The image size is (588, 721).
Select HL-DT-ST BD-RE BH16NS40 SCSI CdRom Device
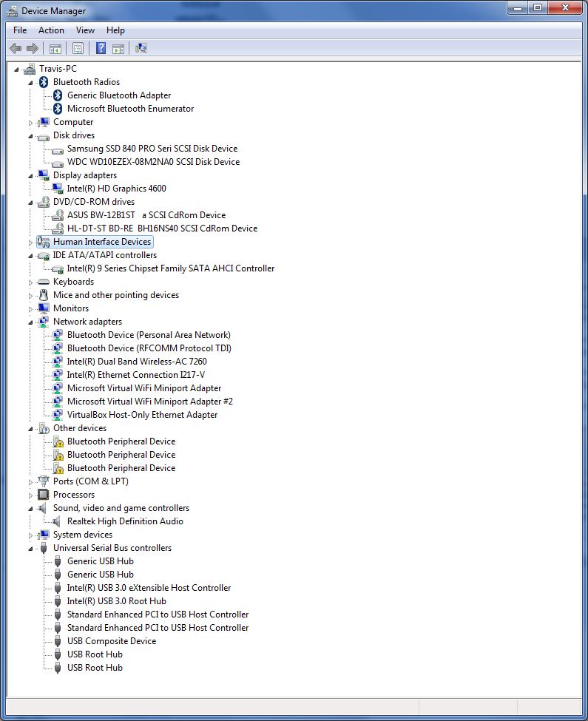pos(162,228)
